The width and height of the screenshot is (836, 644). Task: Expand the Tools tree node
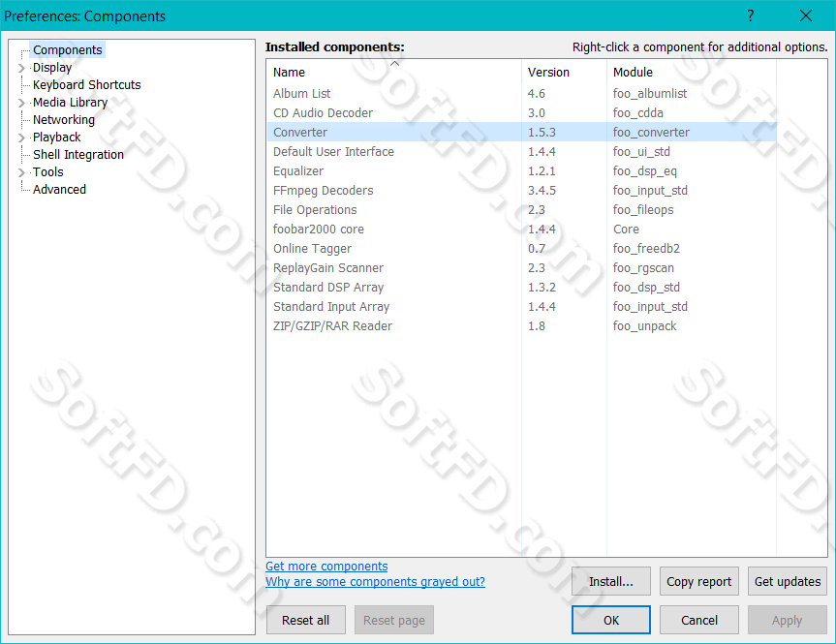21,172
